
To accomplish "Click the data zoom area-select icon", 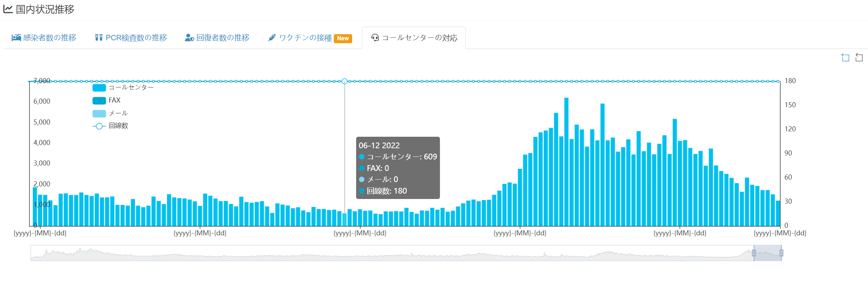I will pyautogui.click(x=845, y=58).
